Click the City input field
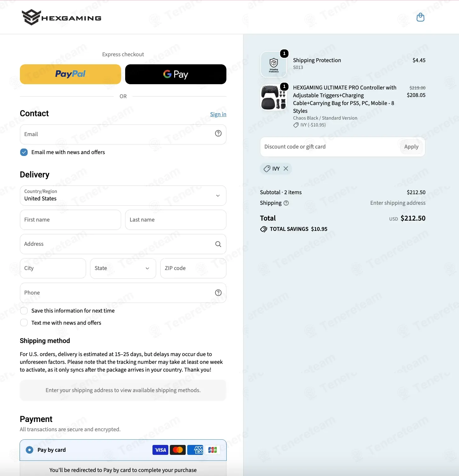 (53, 268)
